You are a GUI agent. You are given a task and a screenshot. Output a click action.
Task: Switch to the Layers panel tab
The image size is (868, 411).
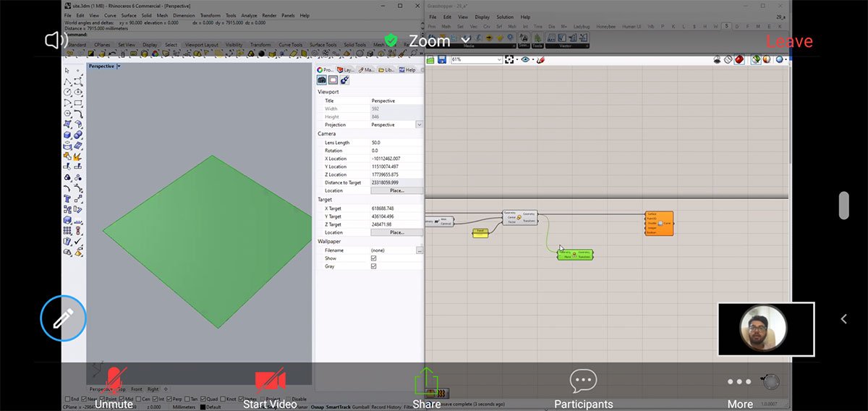[346, 70]
